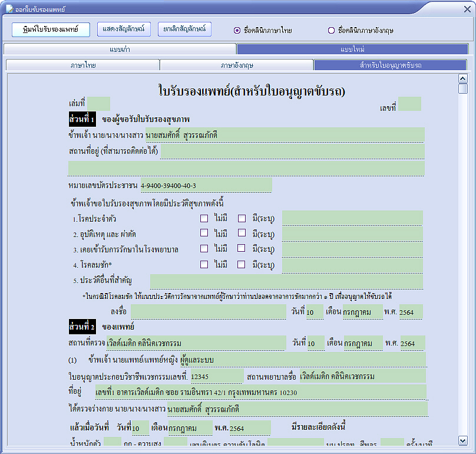
Task: Open the ภาษาไทย tab
Action: [x=83, y=65]
